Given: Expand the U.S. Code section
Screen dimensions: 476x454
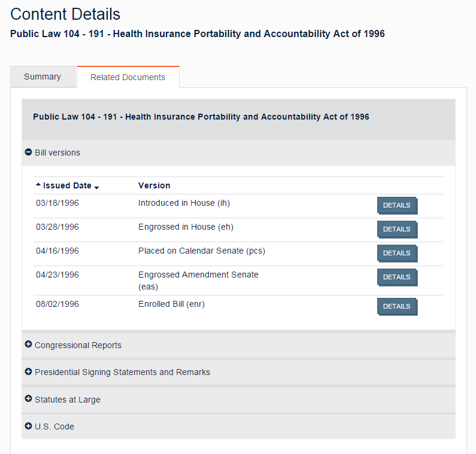Looking at the screenshot, I should [x=54, y=426].
